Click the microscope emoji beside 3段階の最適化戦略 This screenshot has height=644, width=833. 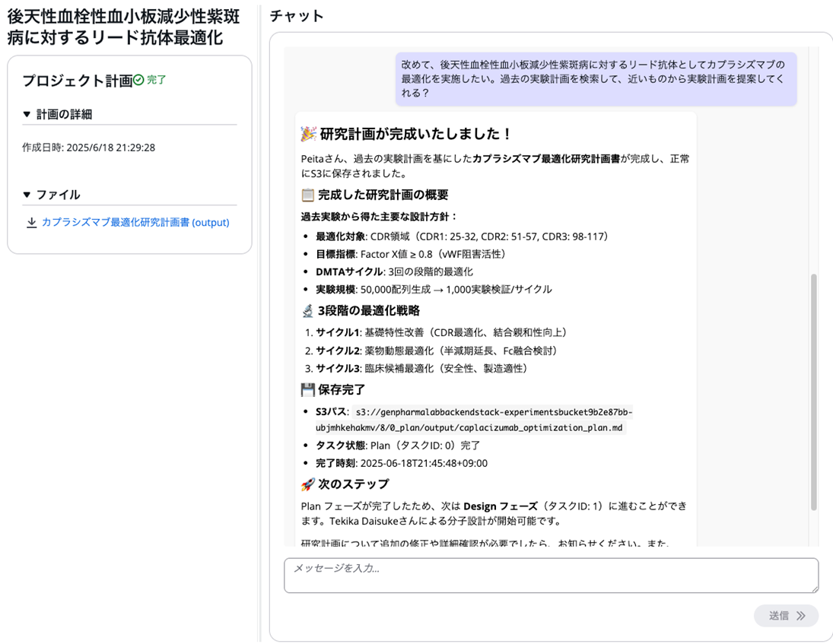(307, 310)
